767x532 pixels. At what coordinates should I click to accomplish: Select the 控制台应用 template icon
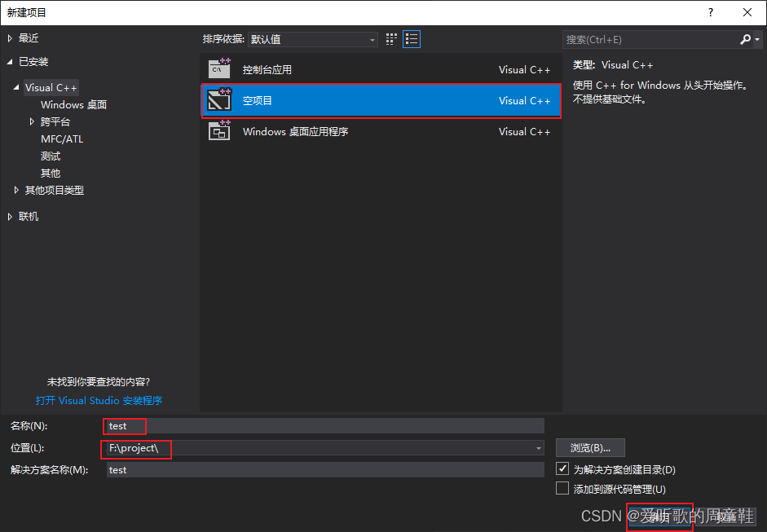[220, 69]
